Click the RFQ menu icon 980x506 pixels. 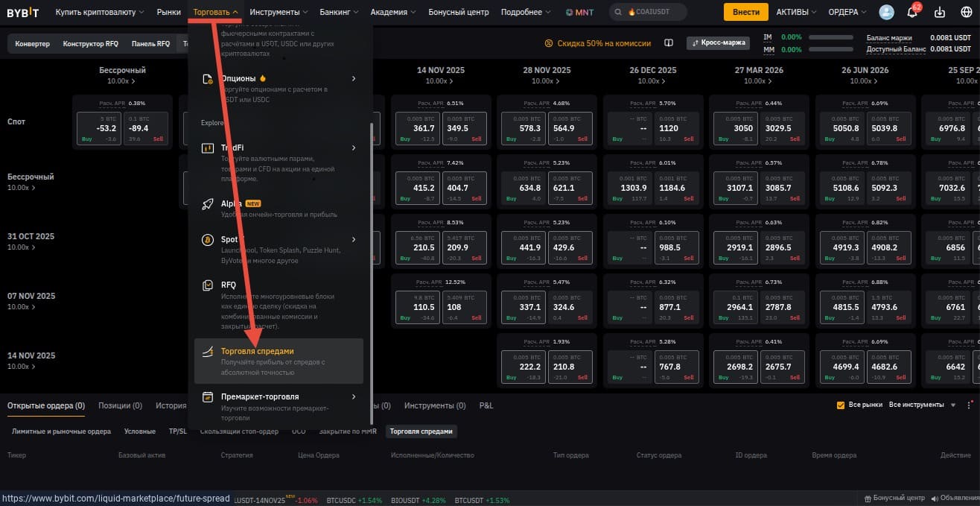tap(209, 285)
